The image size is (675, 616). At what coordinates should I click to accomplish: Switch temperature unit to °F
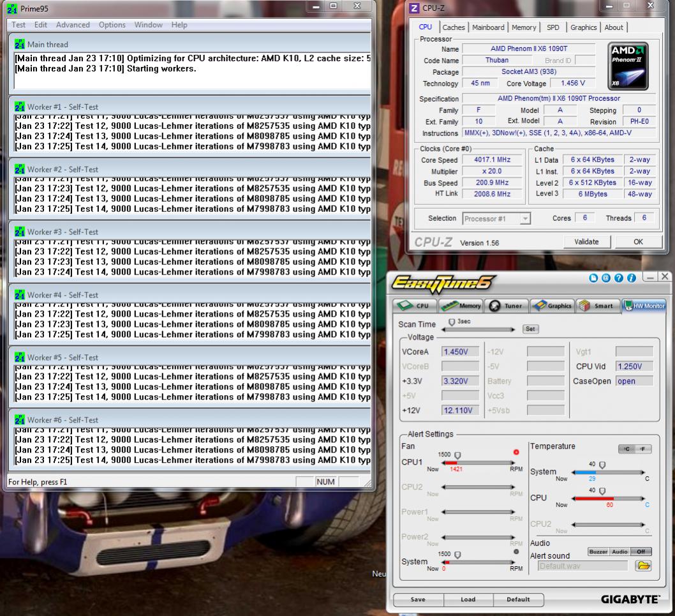(643, 449)
